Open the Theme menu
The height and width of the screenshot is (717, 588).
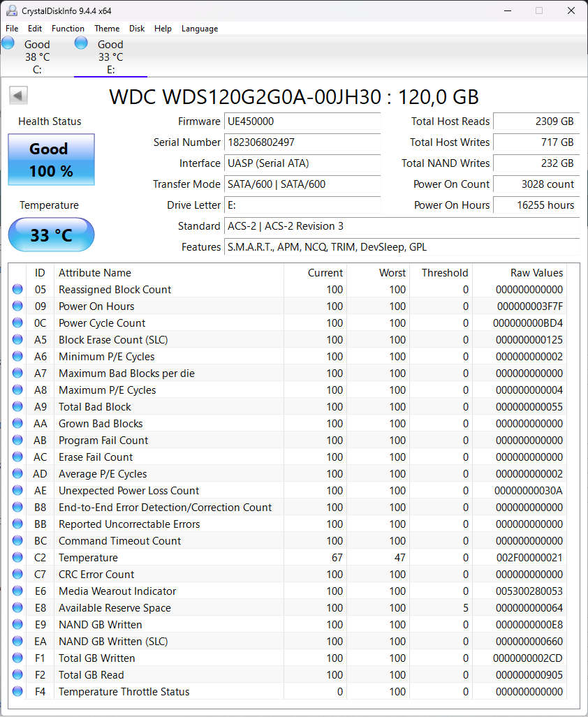coord(106,29)
